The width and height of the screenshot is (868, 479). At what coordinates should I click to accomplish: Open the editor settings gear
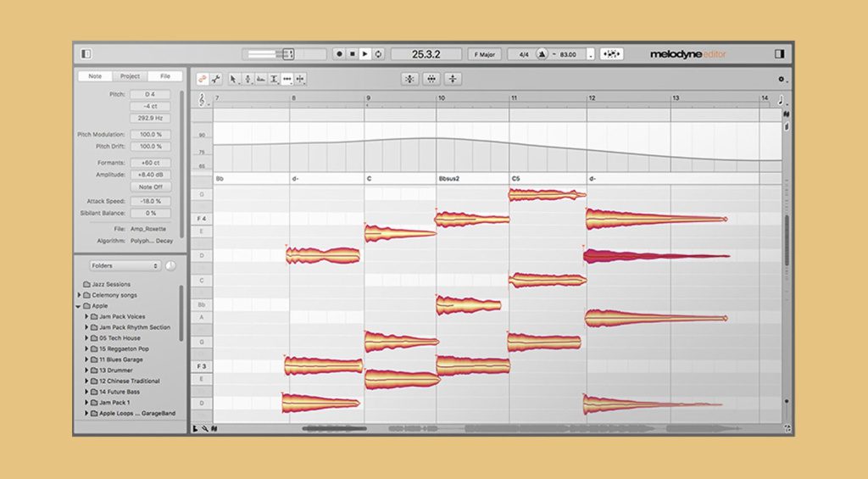point(781,79)
